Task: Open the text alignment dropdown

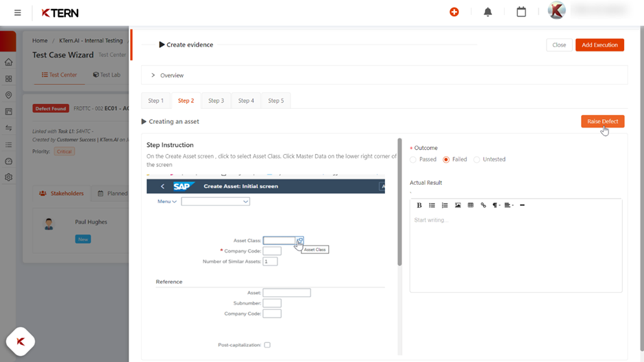Action: click(508, 205)
